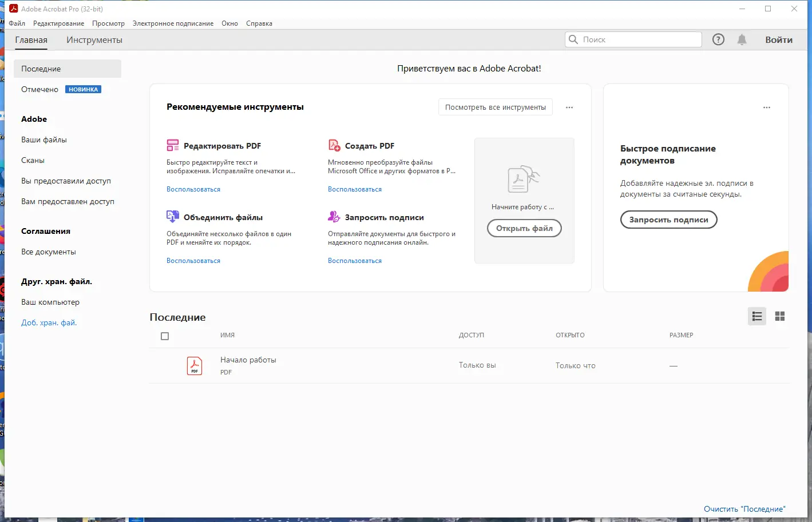Sort recent files by РАЗМЕР column
The width and height of the screenshot is (812, 522).
tap(681, 335)
